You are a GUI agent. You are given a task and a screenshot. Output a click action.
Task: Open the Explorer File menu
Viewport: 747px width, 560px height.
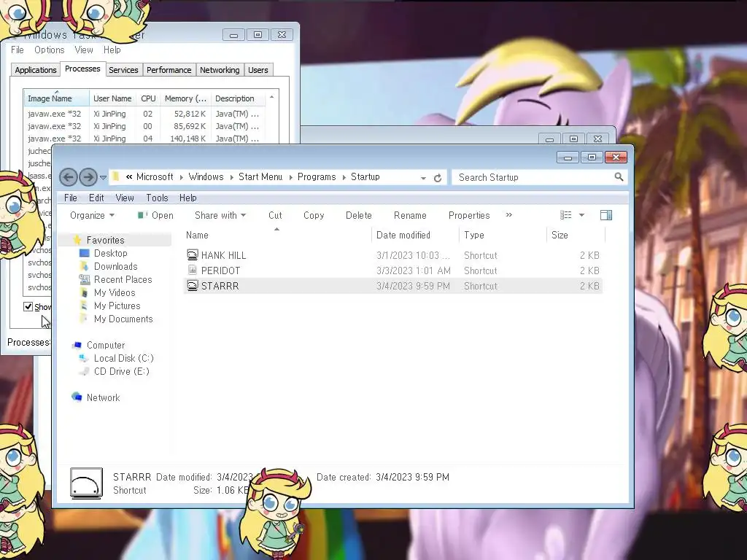point(71,198)
